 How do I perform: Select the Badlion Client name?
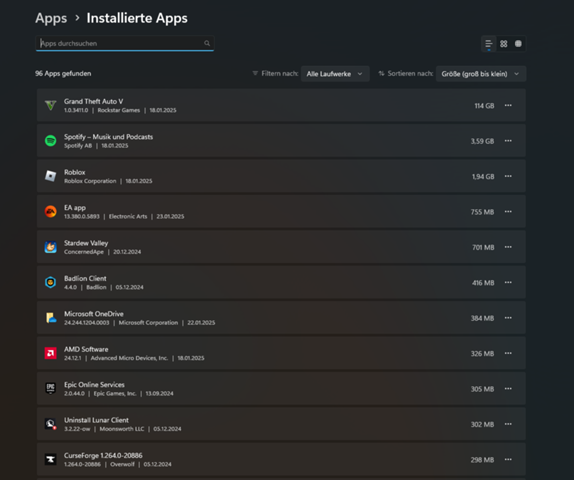coord(85,279)
